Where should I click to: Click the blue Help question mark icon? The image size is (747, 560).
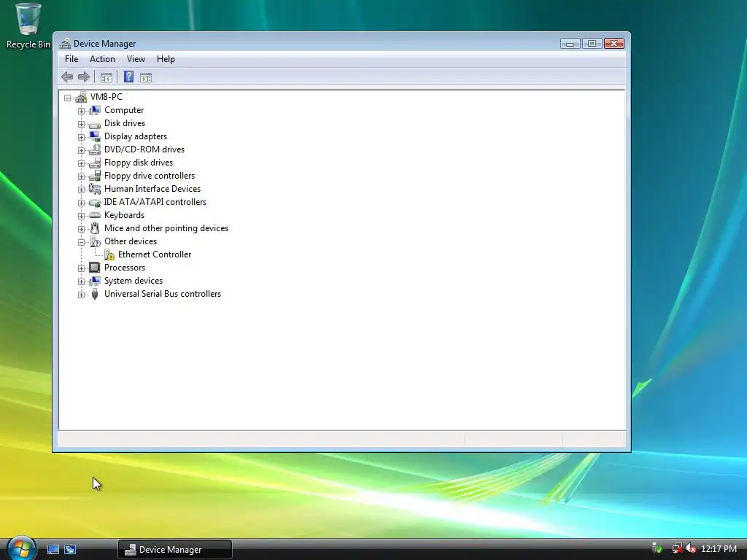point(128,77)
